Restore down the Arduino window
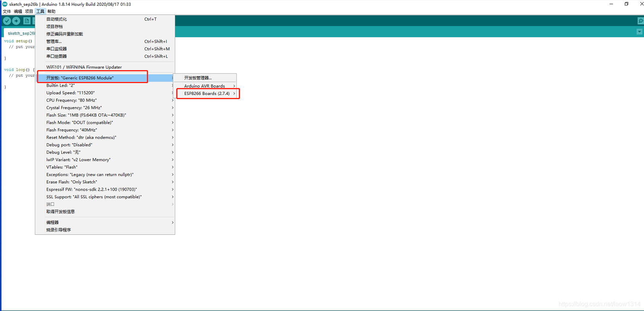 (x=626, y=4)
